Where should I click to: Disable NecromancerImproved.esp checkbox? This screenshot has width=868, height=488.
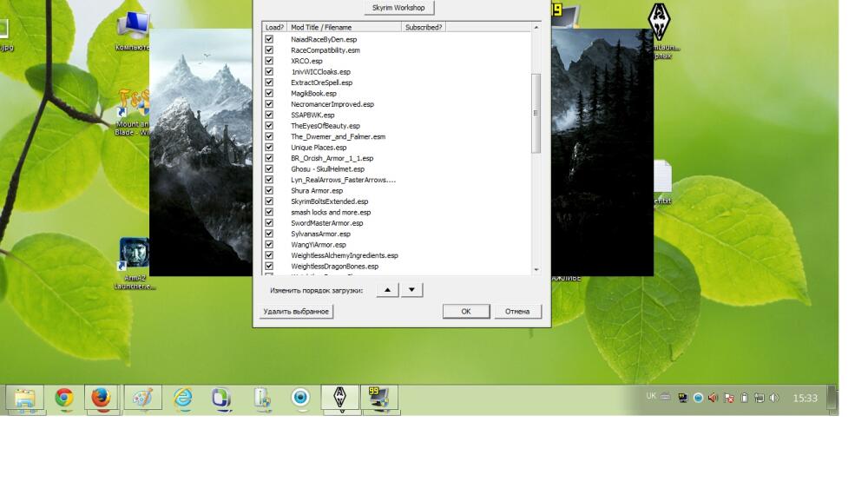pyautogui.click(x=269, y=104)
